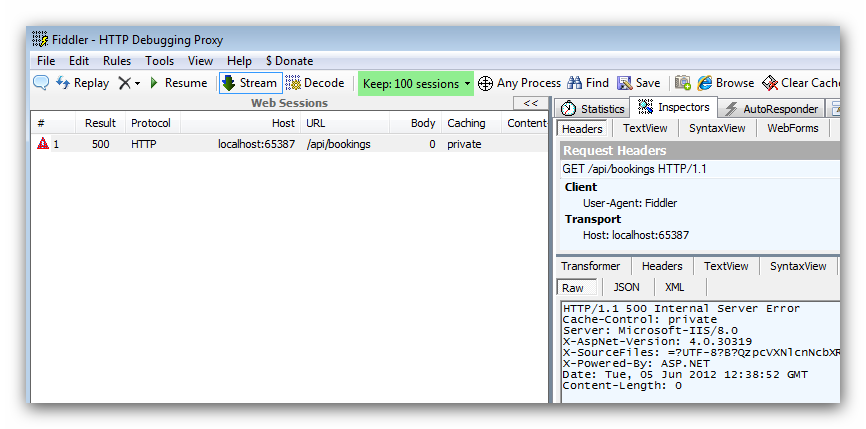This screenshot has width=866, height=429.
Task: Click the Save toolbar button
Action: 638,83
